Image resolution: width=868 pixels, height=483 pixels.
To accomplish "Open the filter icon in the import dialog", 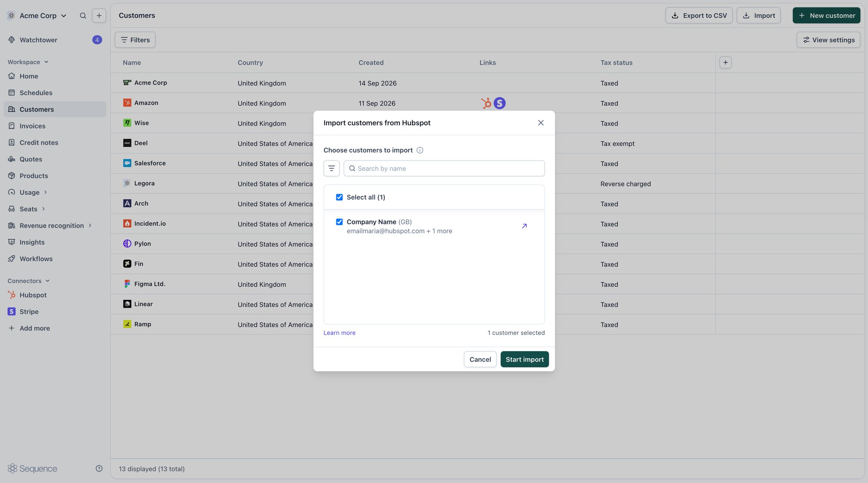I will point(332,168).
